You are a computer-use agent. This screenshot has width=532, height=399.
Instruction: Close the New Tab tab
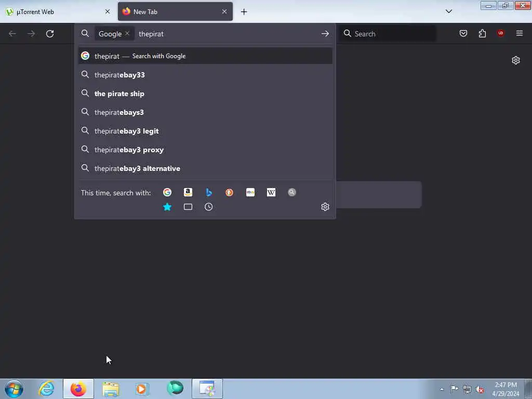(x=224, y=11)
